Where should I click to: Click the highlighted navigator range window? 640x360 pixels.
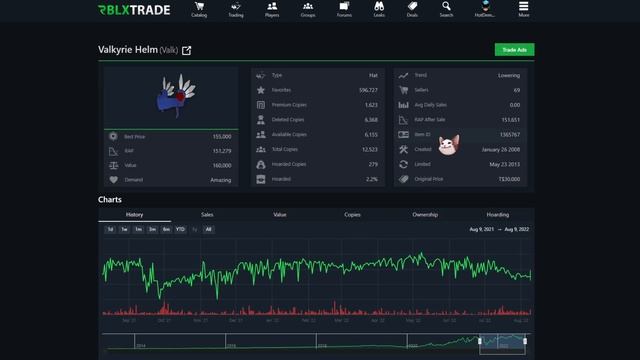click(502, 344)
